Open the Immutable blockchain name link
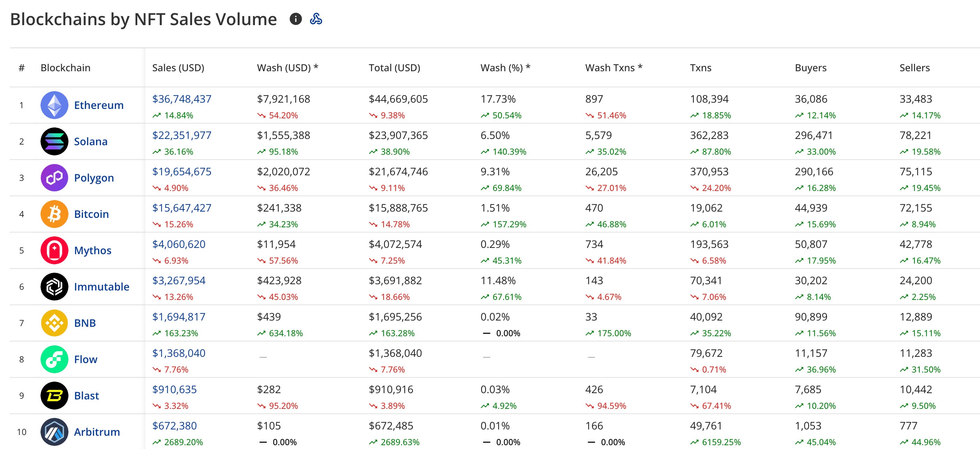The width and height of the screenshot is (980, 449). pos(102,287)
